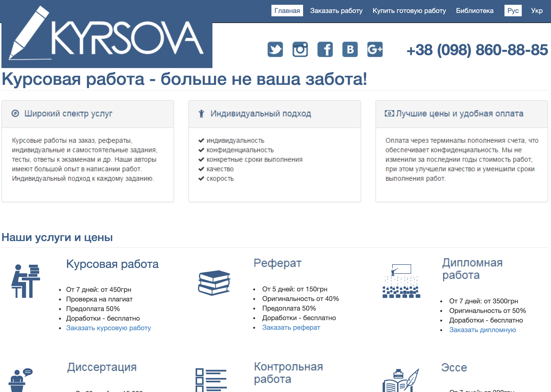Click the Заказать реферат link

pyautogui.click(x=291, y=328)
